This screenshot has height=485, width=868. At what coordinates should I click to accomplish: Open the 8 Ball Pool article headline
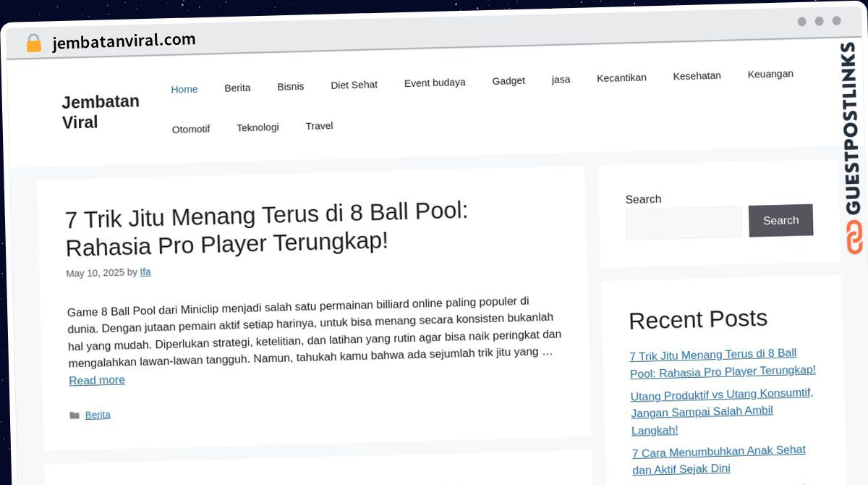coord(267,229)
